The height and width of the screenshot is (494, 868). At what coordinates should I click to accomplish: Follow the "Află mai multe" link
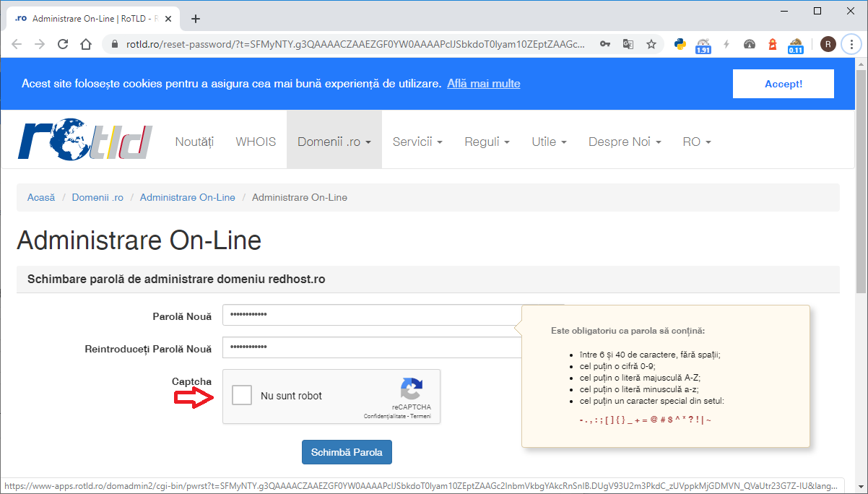pos(483,84)
